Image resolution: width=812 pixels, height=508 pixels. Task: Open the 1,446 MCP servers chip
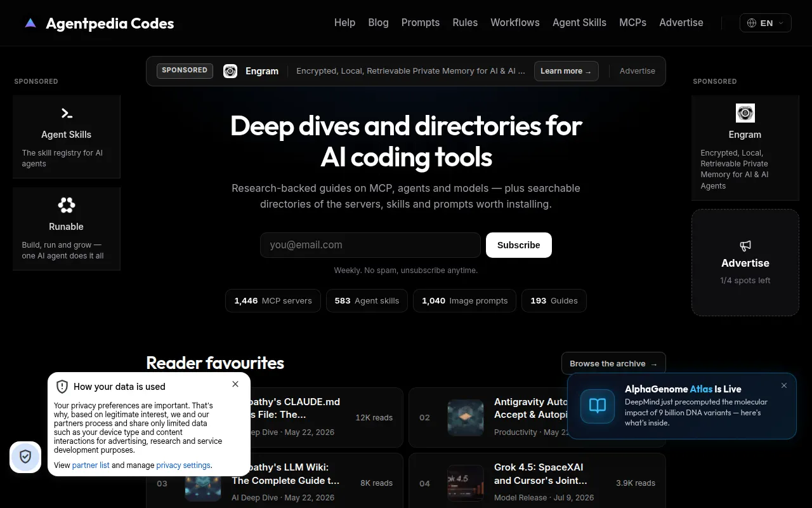[273, 301]
